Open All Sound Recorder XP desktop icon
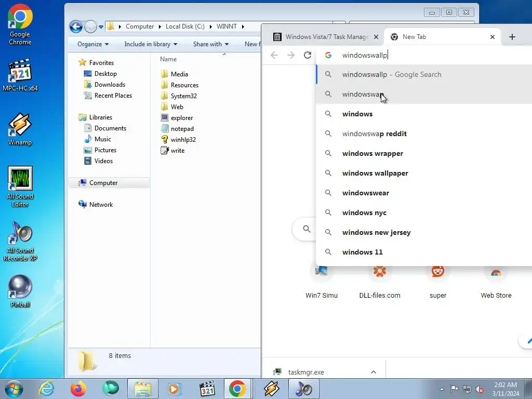This screenshot has height=399, width=532. point(20,242)
